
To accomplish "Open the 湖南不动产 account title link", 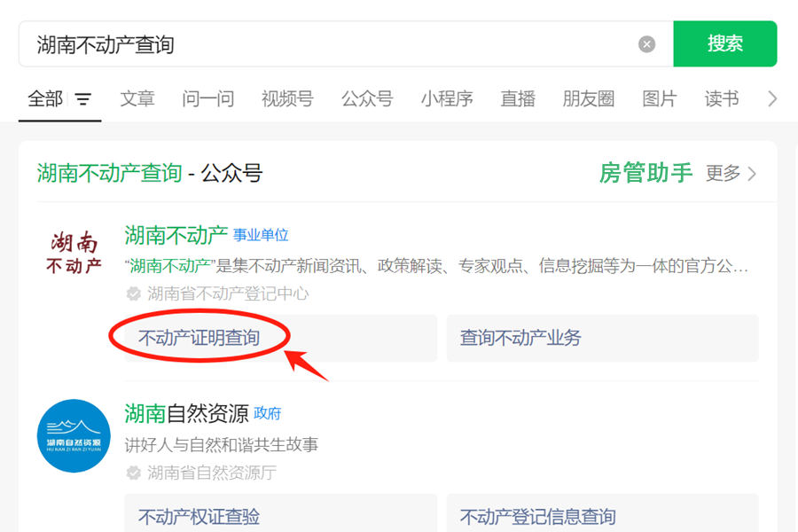I will (176, 235).
